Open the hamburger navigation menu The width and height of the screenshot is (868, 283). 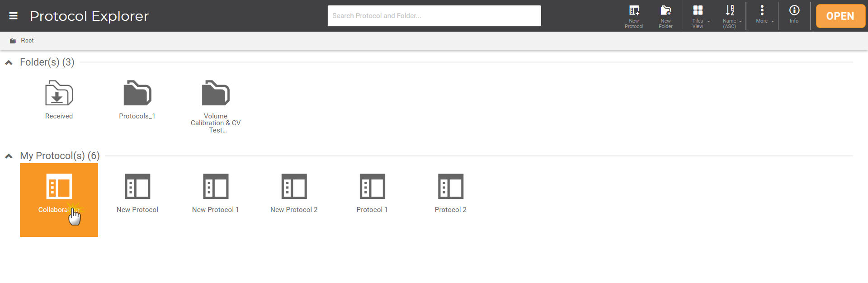tap(14, 16)
